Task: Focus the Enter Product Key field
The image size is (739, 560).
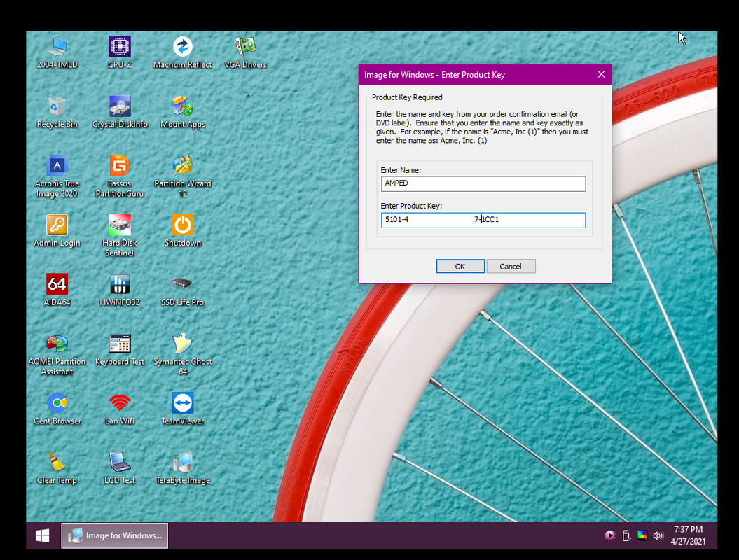Action: click(483, 220)
